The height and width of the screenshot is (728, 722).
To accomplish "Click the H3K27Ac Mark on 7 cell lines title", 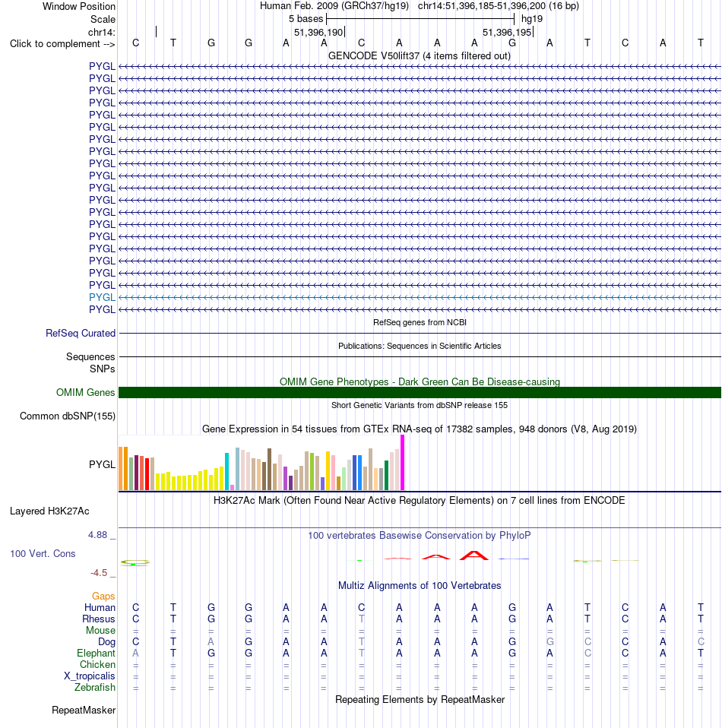I will pos(420,501).
